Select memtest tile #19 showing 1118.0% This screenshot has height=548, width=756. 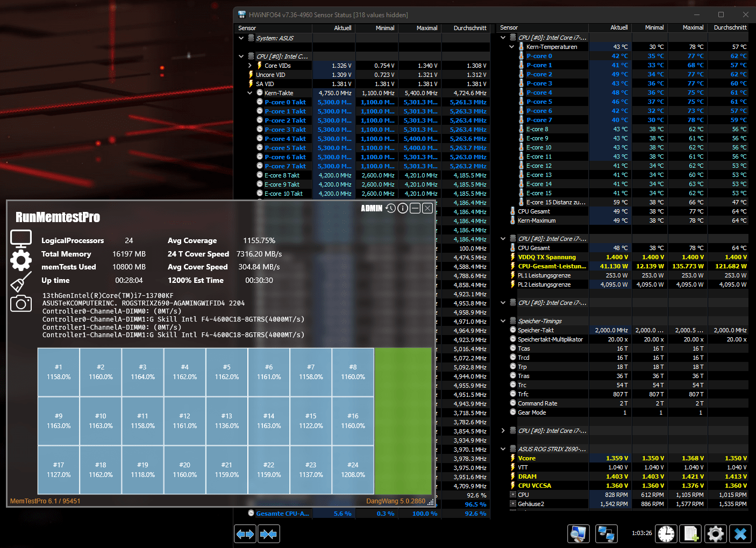point(142,470)
